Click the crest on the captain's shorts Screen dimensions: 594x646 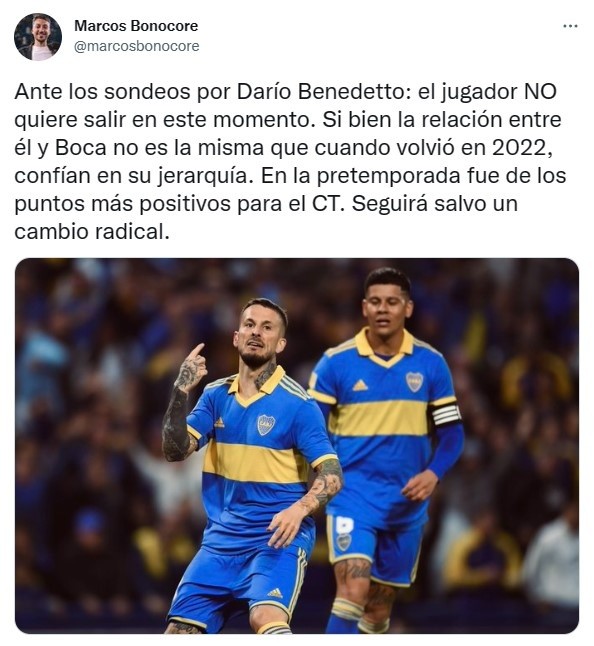coord(343,542)
